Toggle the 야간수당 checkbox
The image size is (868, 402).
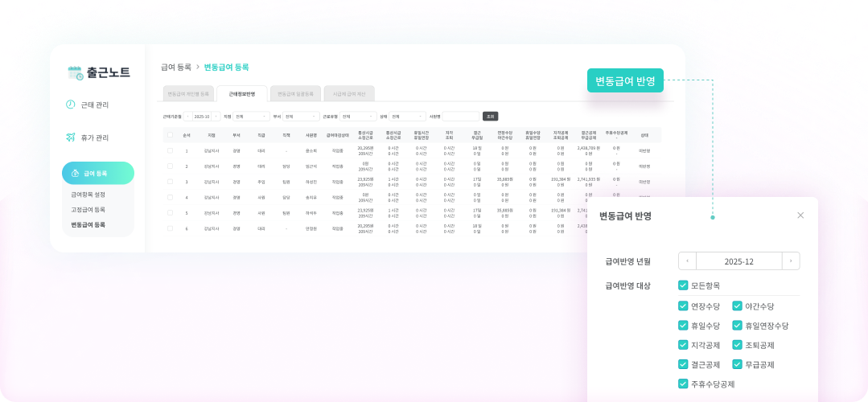click(737, 306)
